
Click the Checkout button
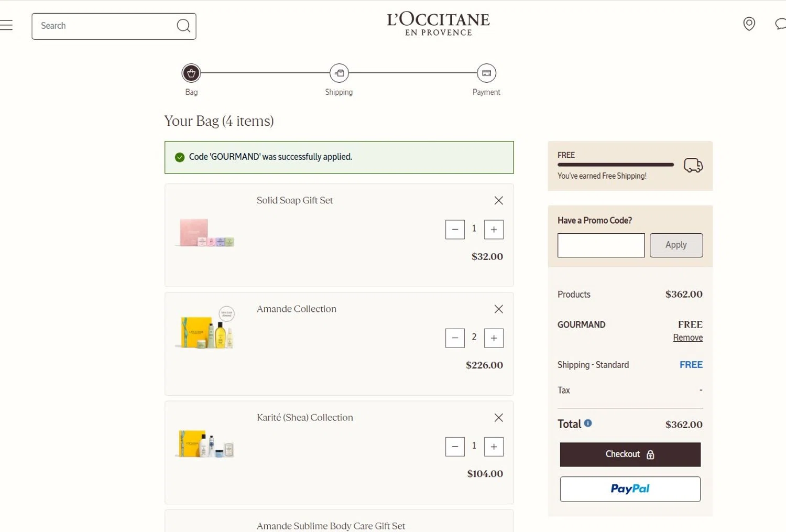pos(630,454)
